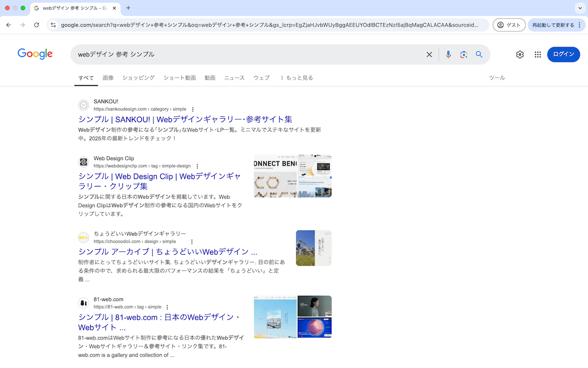Open Google Lens image search
This screenshot has height=368, width=588.
point(464,54)
